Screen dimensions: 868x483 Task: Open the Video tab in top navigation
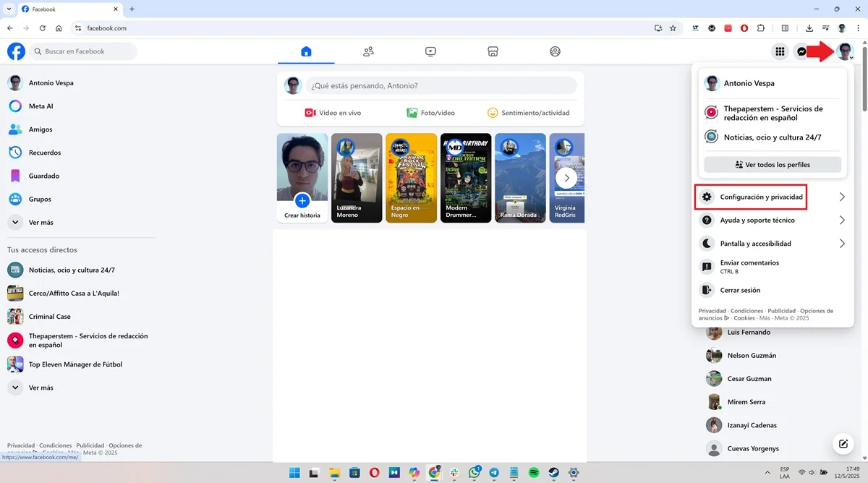430,51
